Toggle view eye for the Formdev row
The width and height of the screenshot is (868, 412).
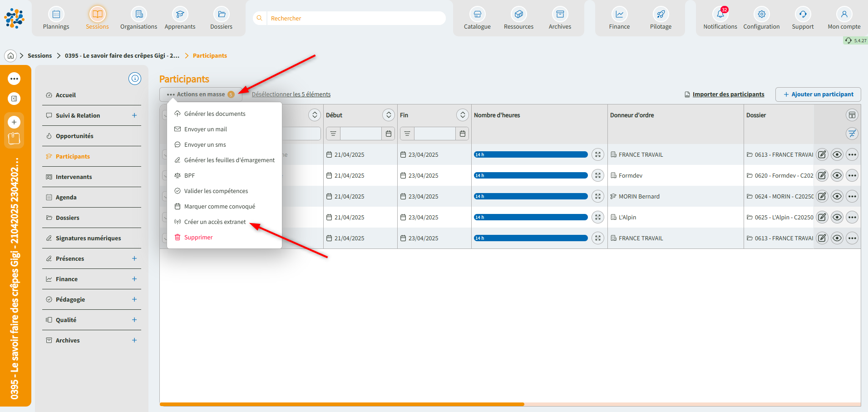[x=837, y=176]
